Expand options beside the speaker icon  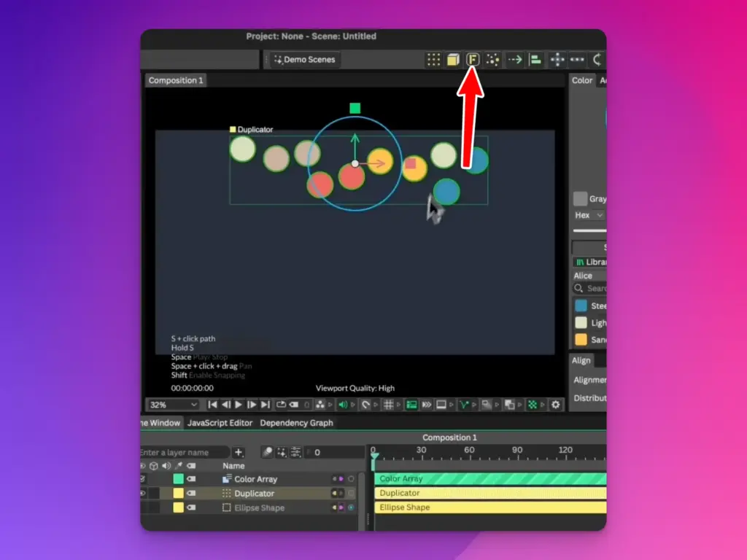tap(353, 405)
